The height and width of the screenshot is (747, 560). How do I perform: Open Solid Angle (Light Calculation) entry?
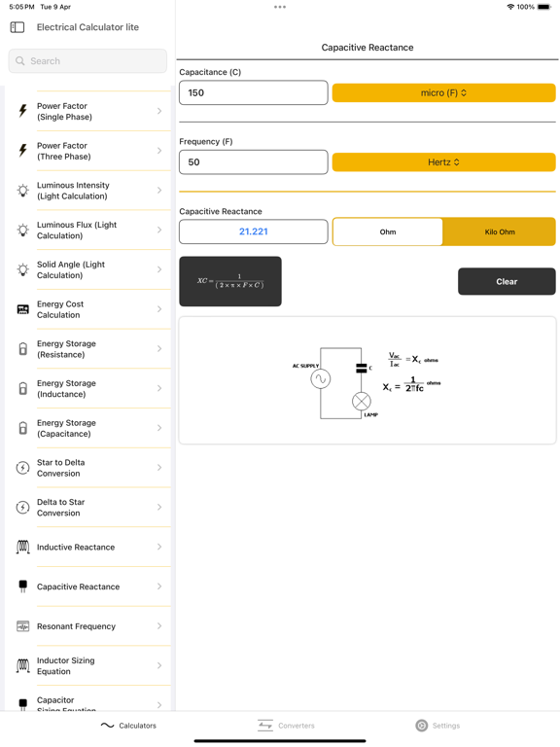coord(88,269)
